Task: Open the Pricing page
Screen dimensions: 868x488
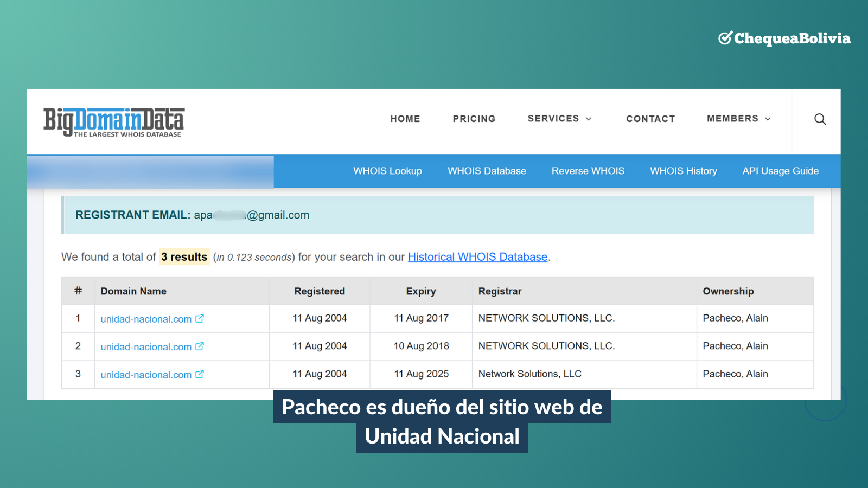Action: pos(474,119)
